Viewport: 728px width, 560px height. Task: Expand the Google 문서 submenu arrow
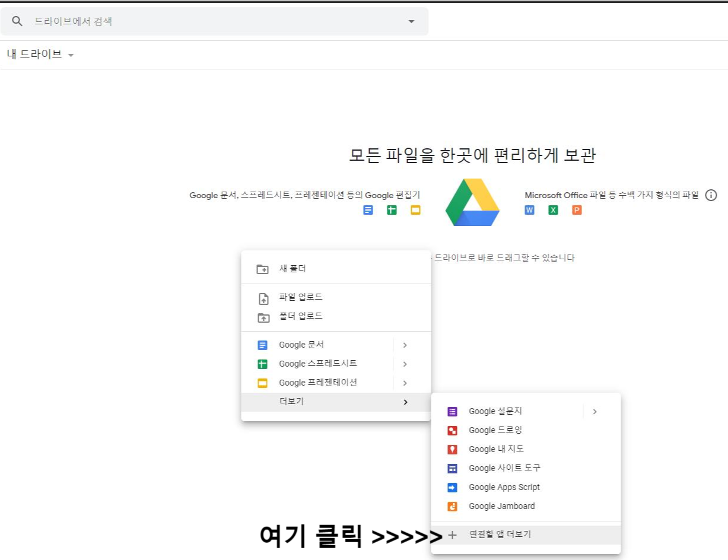click(x=405, y=345)
